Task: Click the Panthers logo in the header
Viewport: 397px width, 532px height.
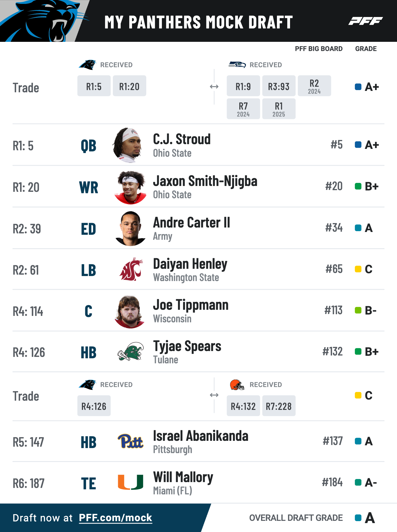Action: 45,21
